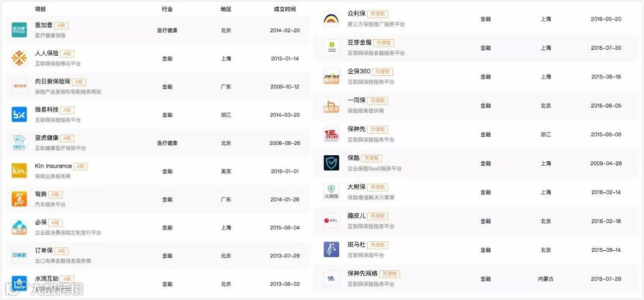Click the 地区 column header
Image resolution: width=644 pixels, height=300 pixels.
pyautogui.click(x=226, y=9)
